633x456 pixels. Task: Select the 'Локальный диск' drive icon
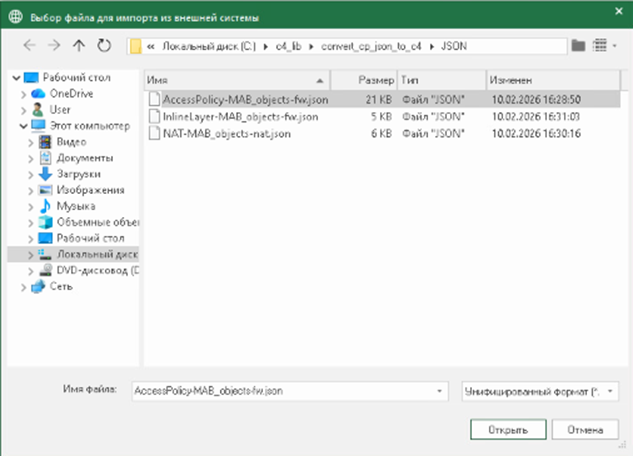pos(45,254)
